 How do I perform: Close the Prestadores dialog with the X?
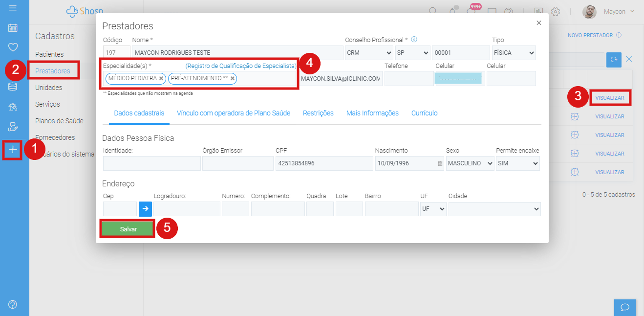[539, 23]
